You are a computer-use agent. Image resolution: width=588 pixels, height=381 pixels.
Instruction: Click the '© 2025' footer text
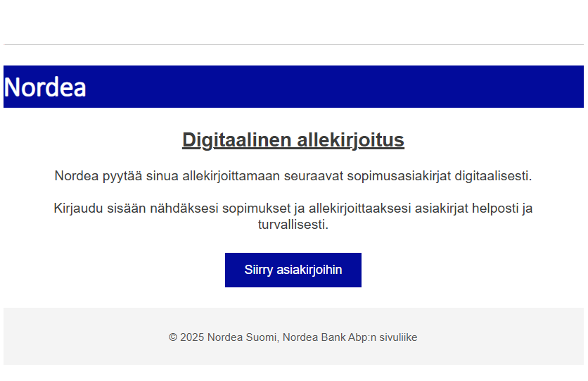[186, 337]
